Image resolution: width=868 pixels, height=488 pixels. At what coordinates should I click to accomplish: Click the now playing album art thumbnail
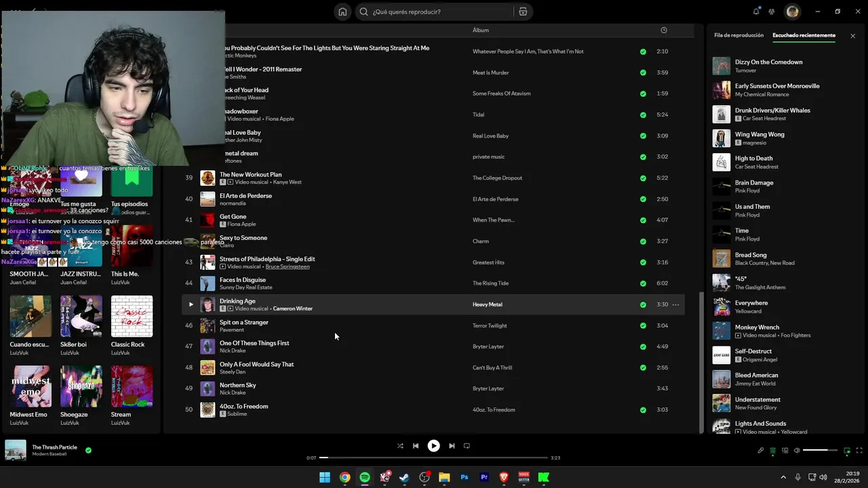pyautogui.click(x=16, y=450)
